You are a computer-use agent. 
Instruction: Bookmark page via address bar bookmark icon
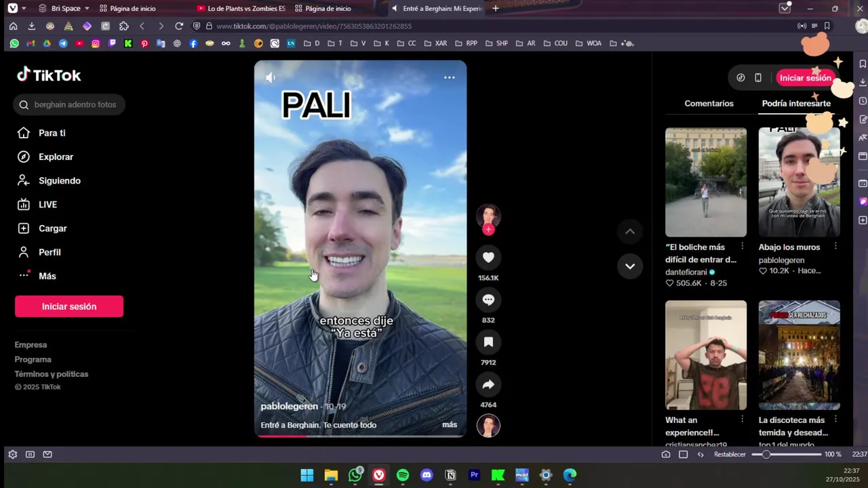[827, 26]
